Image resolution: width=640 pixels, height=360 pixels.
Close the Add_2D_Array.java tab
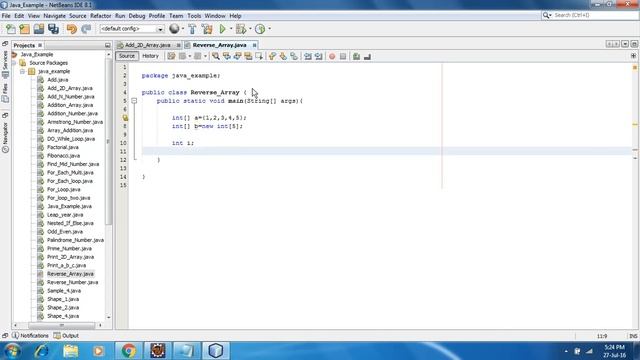[178, 45]
